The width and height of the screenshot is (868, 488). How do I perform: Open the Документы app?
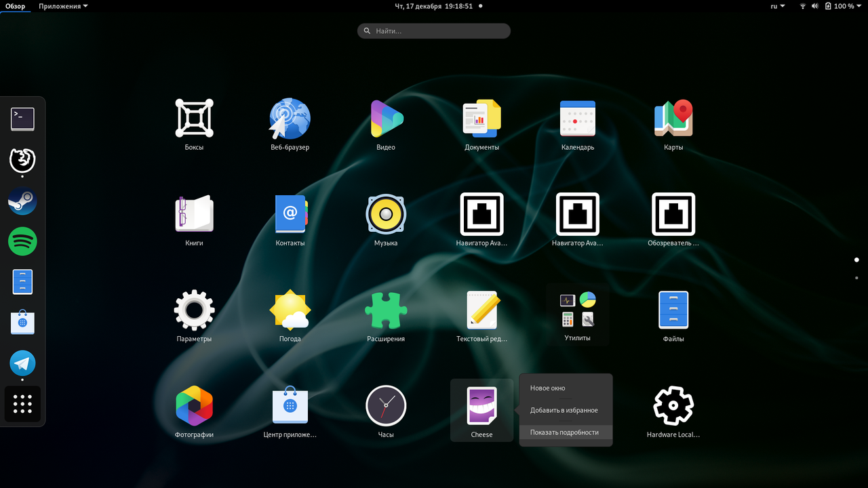pyautogui.click(x=481, y=119)
